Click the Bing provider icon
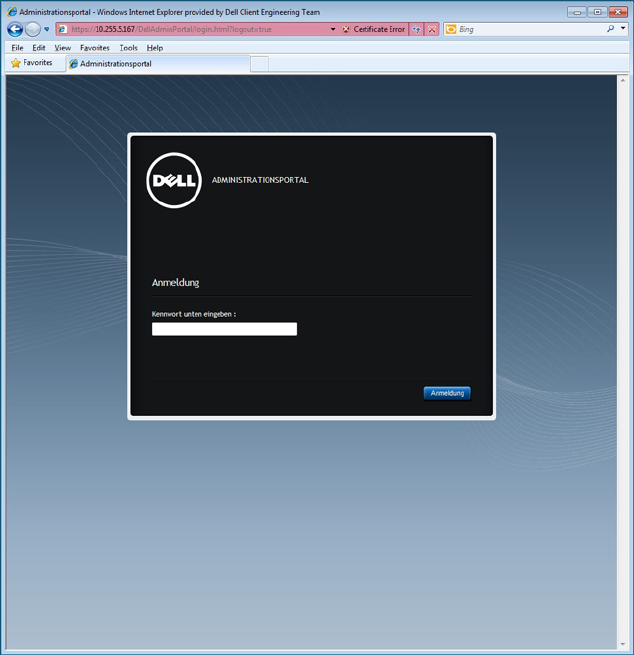Viewport: 634px width, 655px height. point(451,29)
